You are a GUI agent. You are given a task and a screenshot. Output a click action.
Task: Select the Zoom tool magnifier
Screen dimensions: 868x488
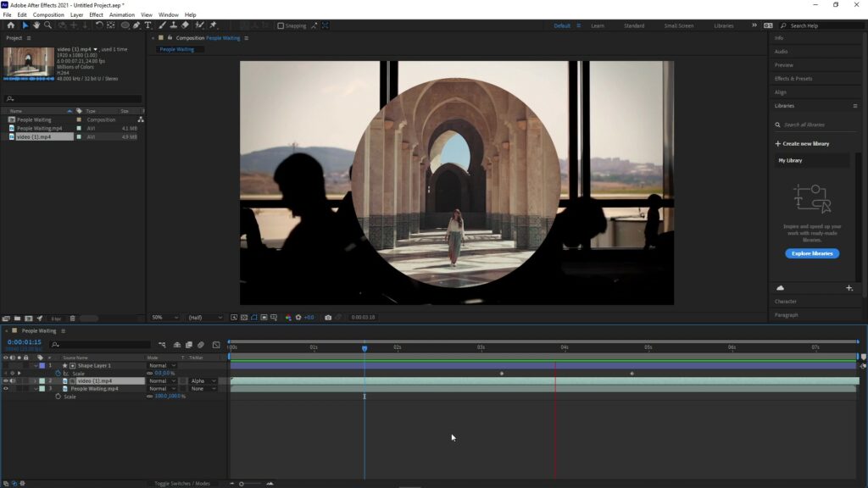(47, 25)
